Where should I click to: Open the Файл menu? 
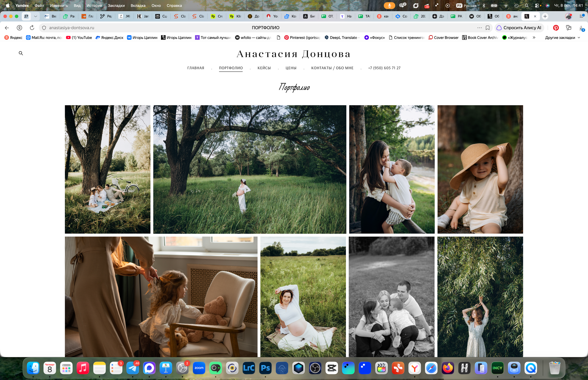coord(39,6)
